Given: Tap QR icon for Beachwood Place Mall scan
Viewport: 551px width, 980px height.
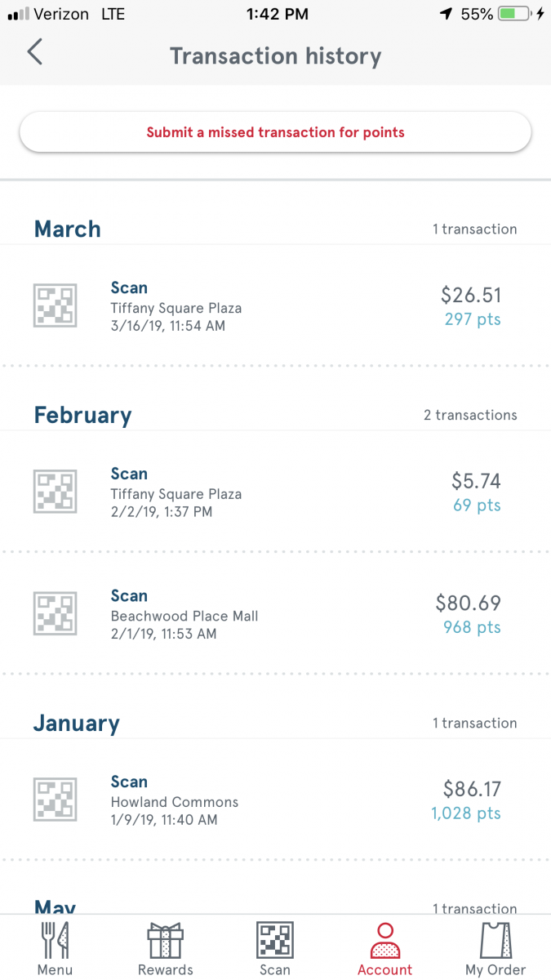Looking at the screenshot, I should point(55,613).
